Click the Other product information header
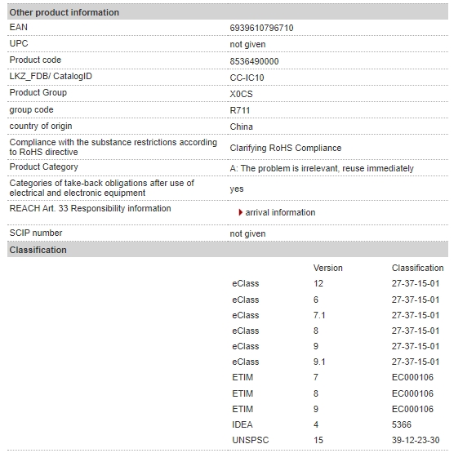 pos(228,12)
